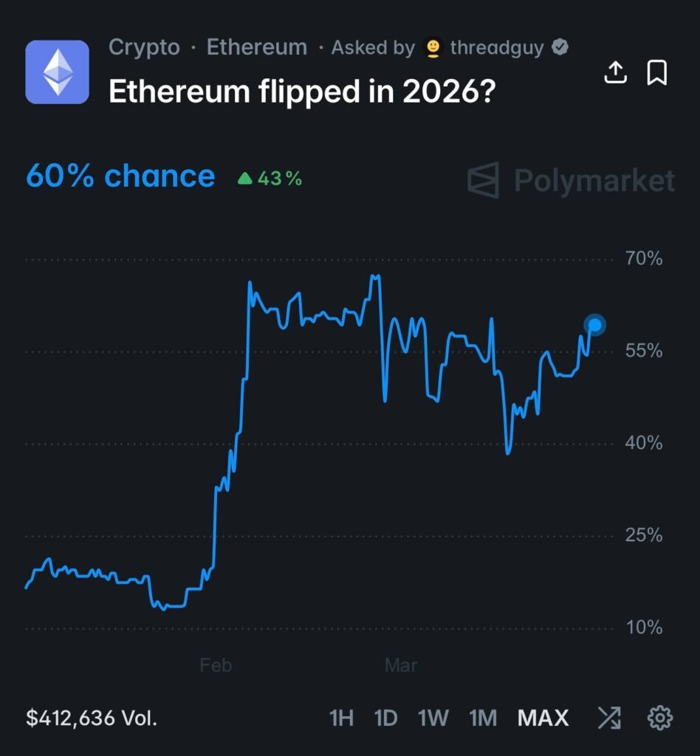Open chart settings gear icon
Viewport: 700px width, 756px height.
coord(659,718)
